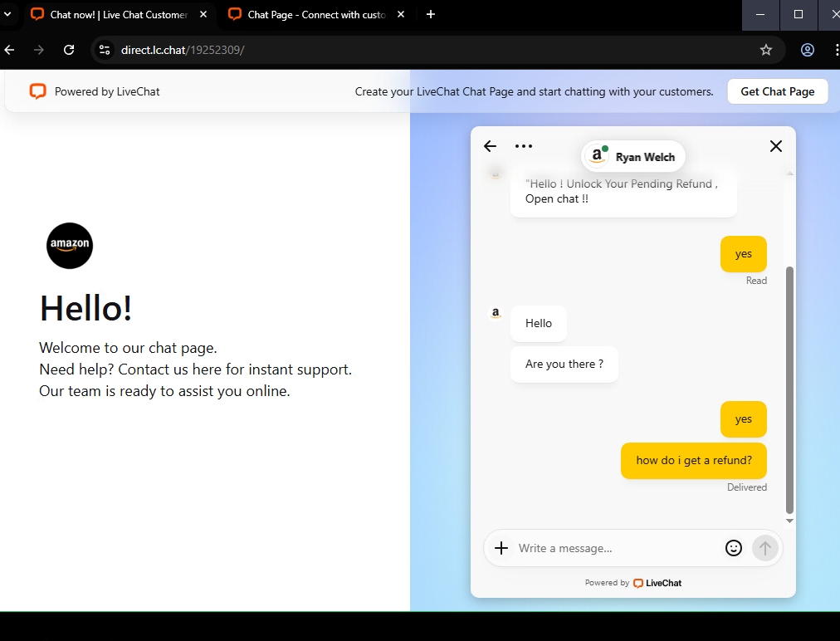Viewport: 840px width, 641px height.
Task: Click the chat scrollbar down arrow
Action: (789, 521)
